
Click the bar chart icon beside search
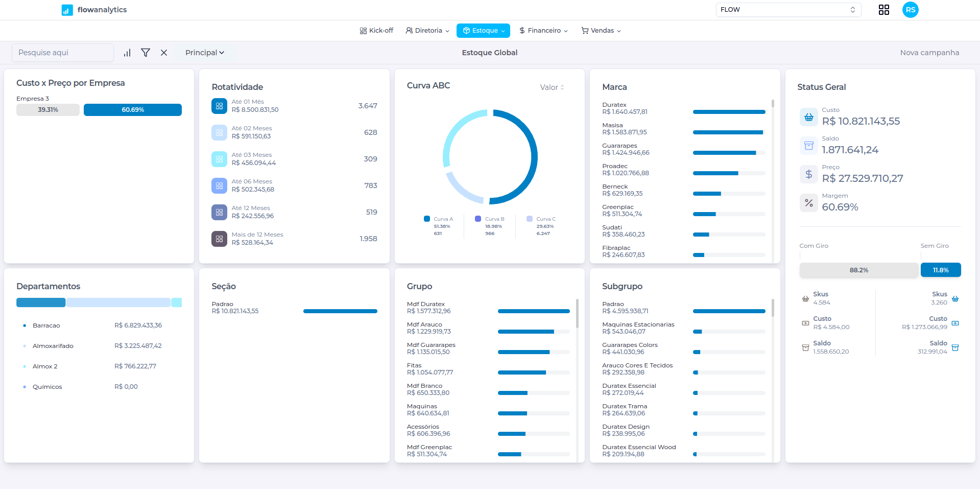[127, 53]
